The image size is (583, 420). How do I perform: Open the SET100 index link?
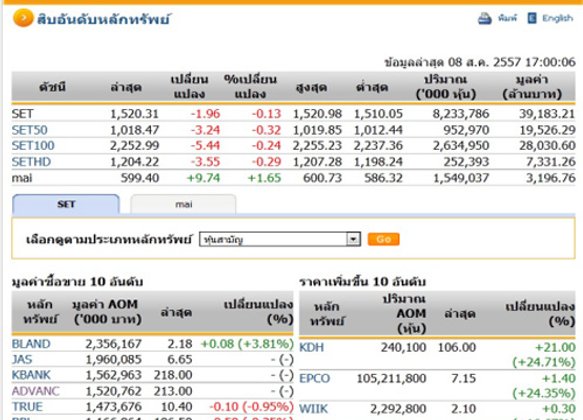[33, 146]
